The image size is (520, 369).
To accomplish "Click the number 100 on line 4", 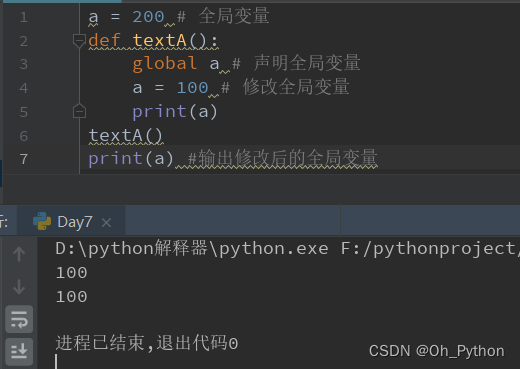I will pos(192,88).
